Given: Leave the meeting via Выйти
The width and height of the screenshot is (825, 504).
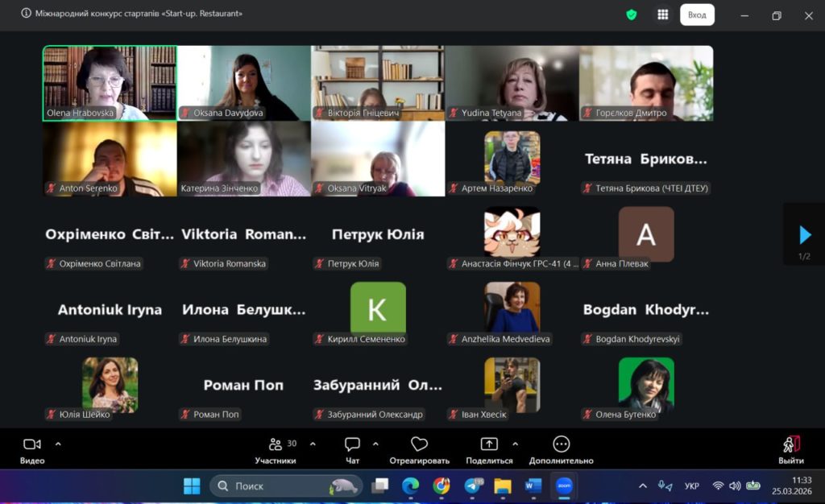Looking at the screenshot, I should (790, 449).
